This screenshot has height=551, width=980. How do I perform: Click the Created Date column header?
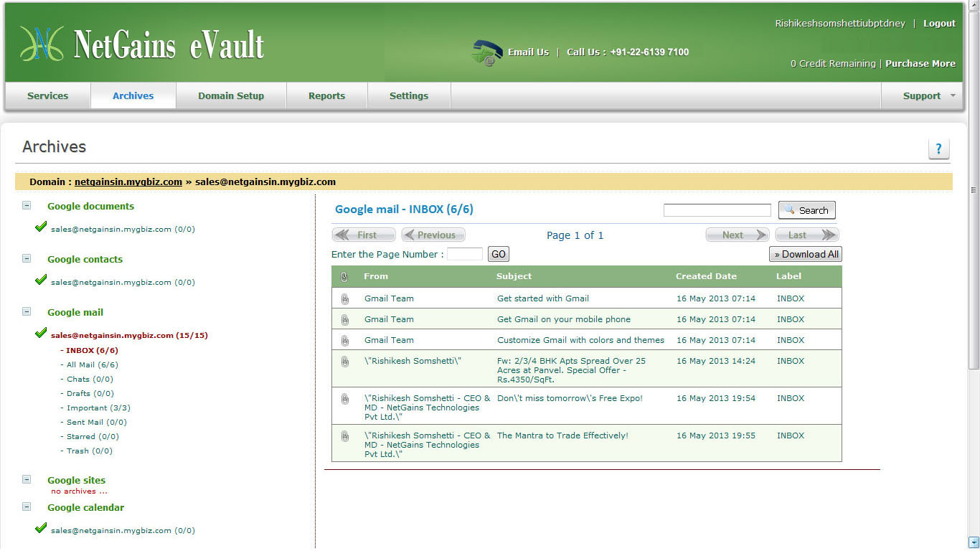(706, 276)
